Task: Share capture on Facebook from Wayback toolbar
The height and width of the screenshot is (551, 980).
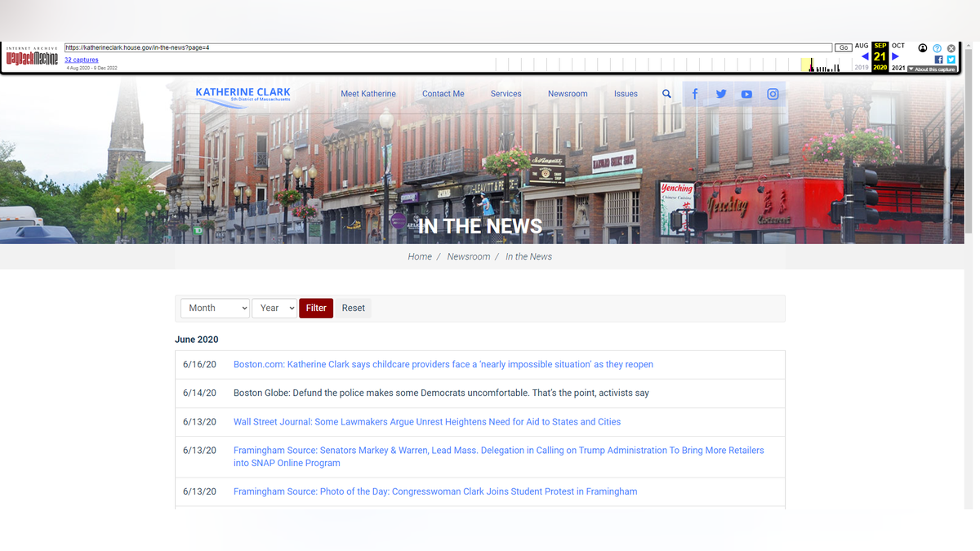Action: click(x=939, y=59)
